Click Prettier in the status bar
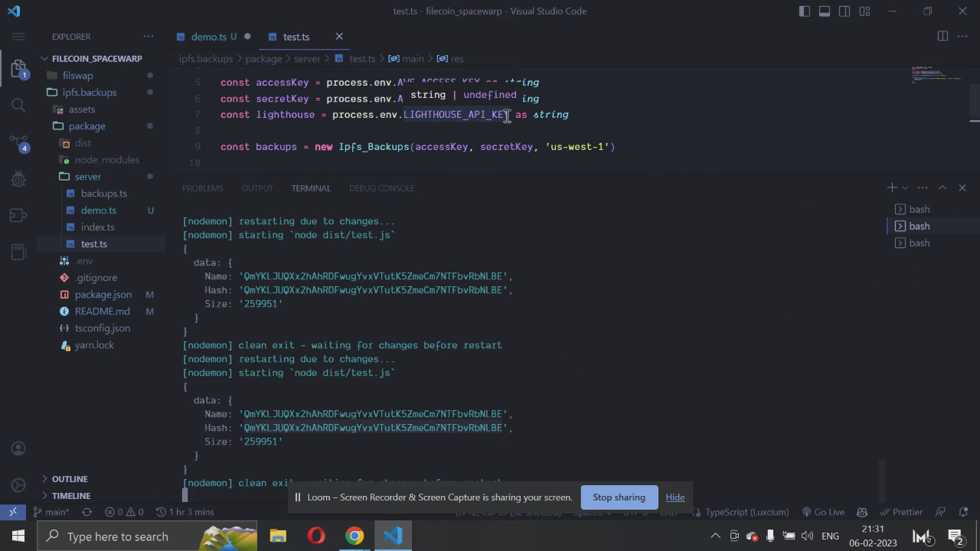Image resolution: width=980 pixels, height=551 pixels. (901, 512)
